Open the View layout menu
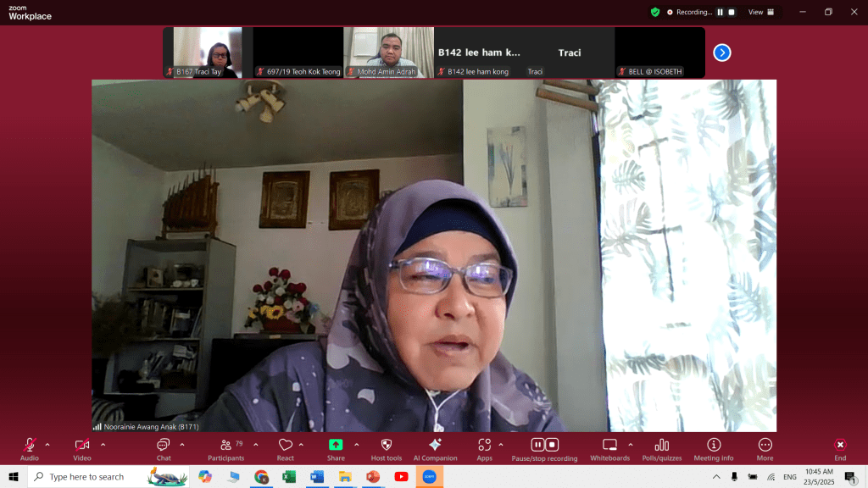Viewport: 868px width, 488px height. pyautogui.click(x=759, y=12)
